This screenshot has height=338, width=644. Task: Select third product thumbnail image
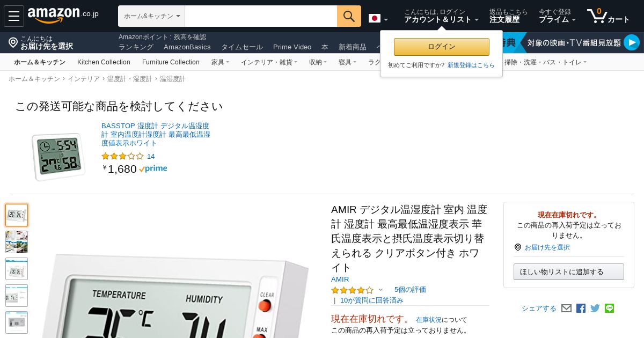[x=17, y=269]
